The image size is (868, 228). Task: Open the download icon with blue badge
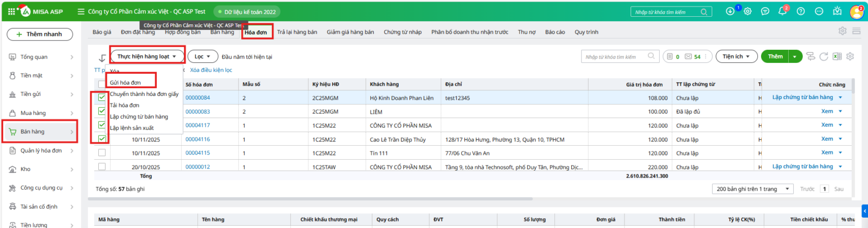pyautogui.click(x=730, y=11)
